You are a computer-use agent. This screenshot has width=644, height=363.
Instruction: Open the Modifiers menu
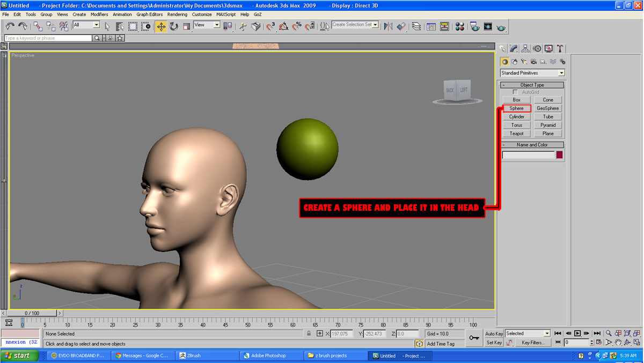point(99,14)
